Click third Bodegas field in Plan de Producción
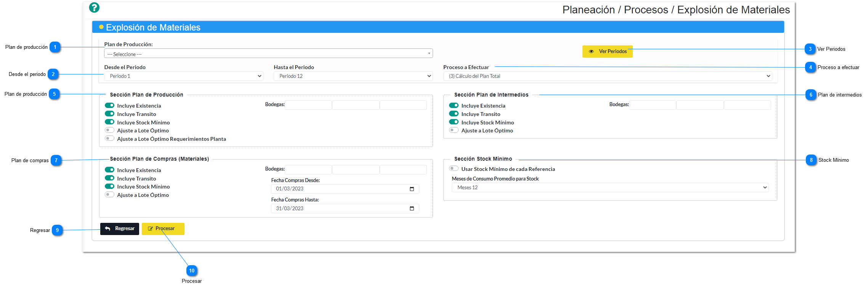Viewport: 868px width, 290px height. pyautogui.click(x=403, y=105)
